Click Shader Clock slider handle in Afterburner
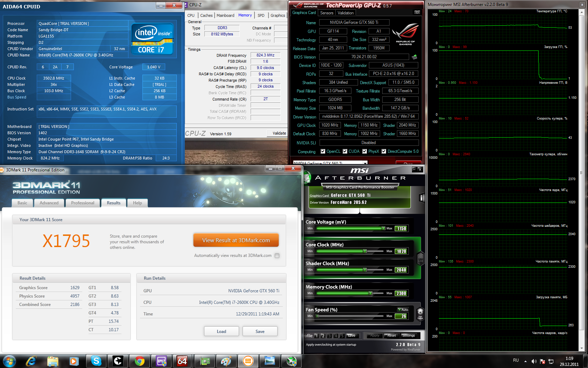Image resolution: width=588 pixels, height=368 pixels. pos(365,270)
